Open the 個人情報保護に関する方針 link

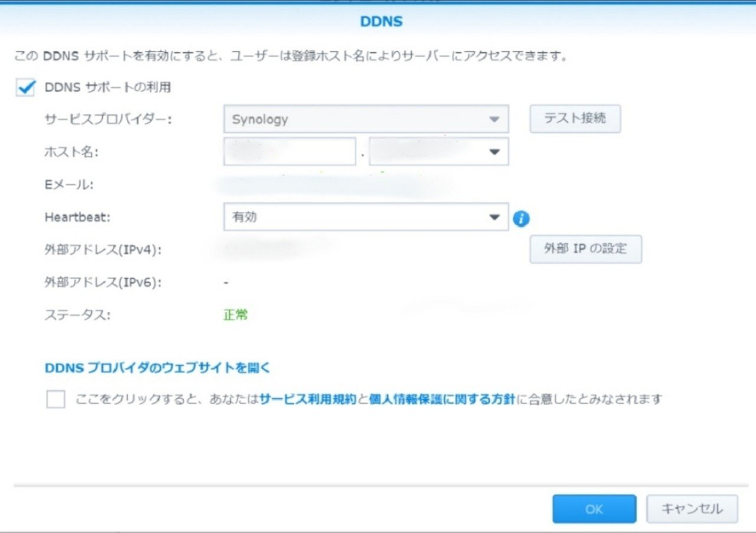pyautogui.click(x=442, y=399)
